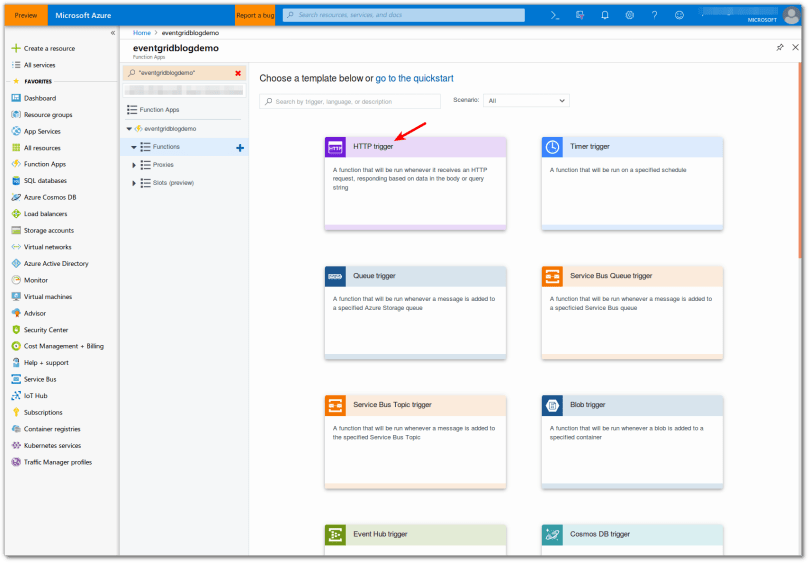The image size is (809, 563).
Task: Click the help question mark icon
Action: [x=654, y=15]
